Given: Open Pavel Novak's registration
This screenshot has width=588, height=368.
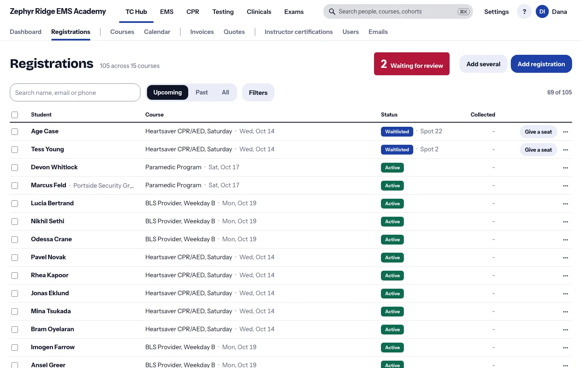Looking at the screenshot, I should 48,257.
